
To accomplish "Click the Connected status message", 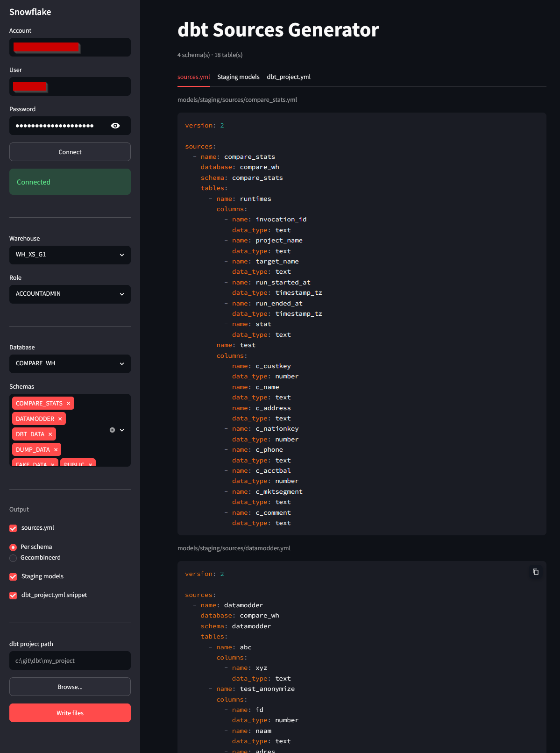I will pos(70,182).
